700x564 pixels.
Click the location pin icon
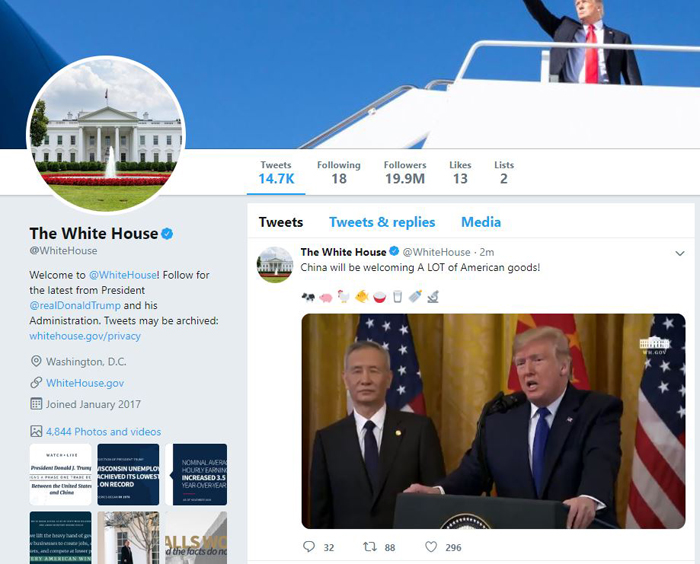coord(36,361)
